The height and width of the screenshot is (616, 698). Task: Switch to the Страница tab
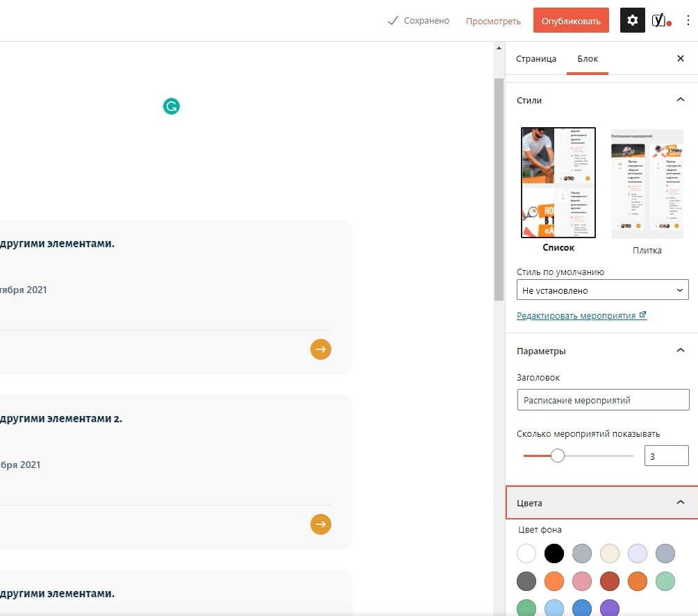(536, 59)
